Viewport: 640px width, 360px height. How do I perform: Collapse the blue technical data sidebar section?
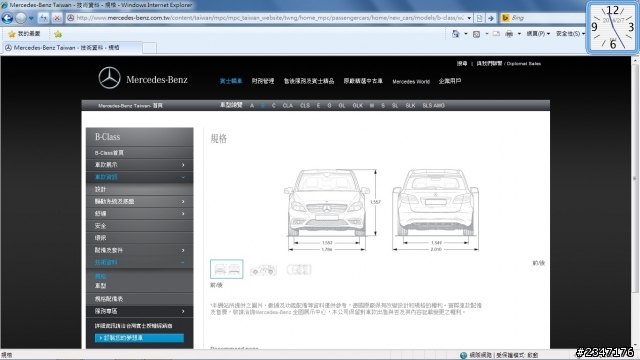(x=183, y=262)
